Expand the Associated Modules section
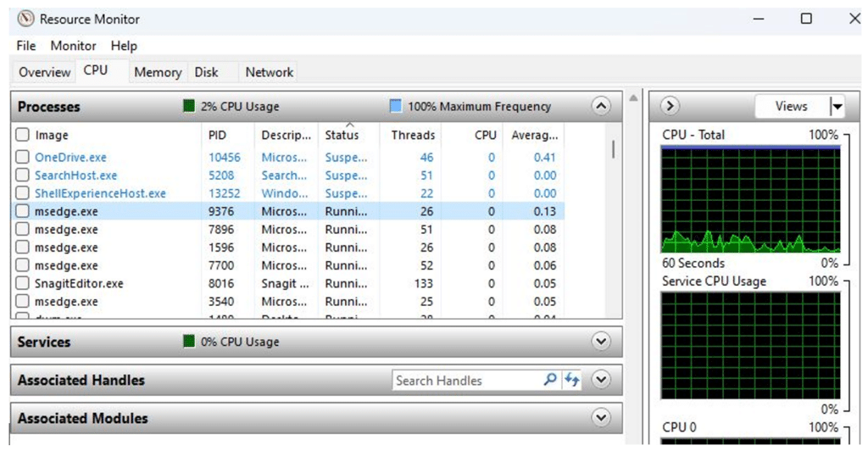The height and width of the screenshot is (451, 868). point(601,419)
